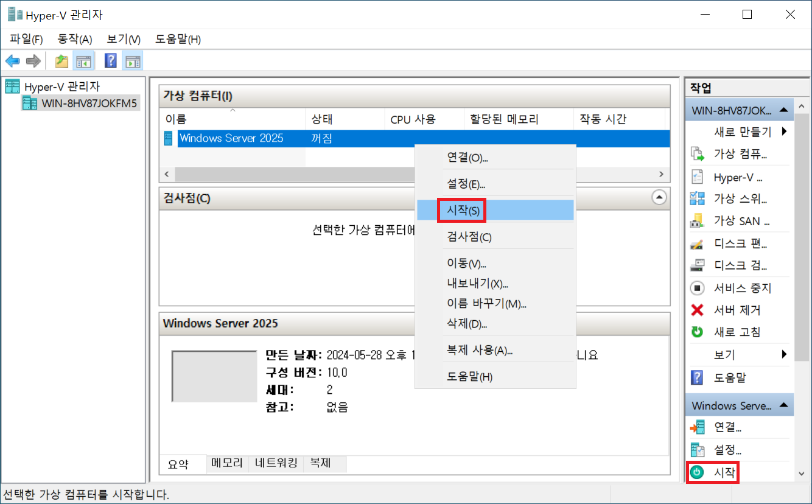This screenshot has width=812, height=504.
Task: Expand the New (새로 만들기) submenu arrow
Action: 784,131
